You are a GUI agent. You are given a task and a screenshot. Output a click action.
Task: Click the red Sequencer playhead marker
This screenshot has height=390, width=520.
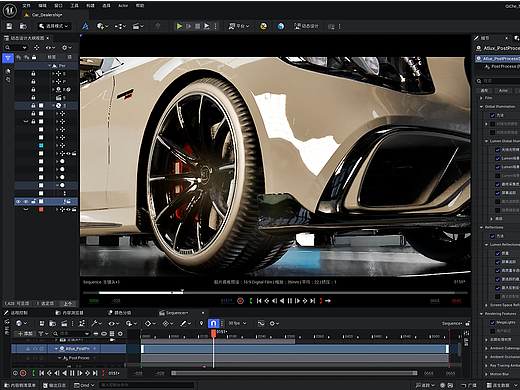click(x=213, y=333)
